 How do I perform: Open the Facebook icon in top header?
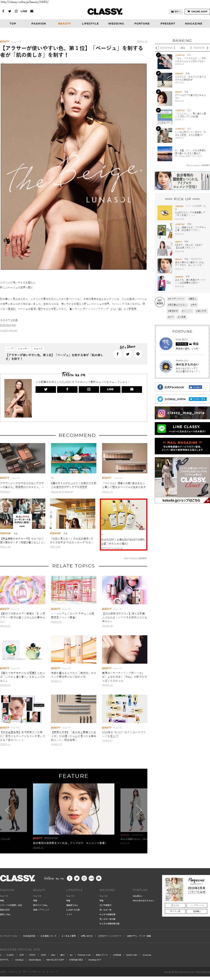click(x=3, y=11)
